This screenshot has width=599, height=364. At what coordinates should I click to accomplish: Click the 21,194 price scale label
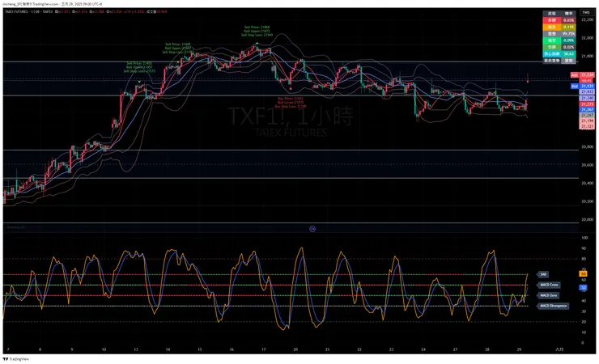click(587, 121)
